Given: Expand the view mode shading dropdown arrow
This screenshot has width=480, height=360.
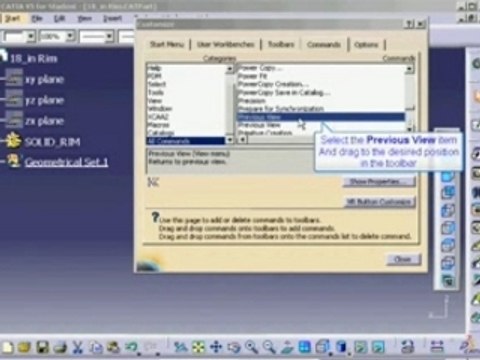Looking at the screenshot, I should pyautogui.click(x=348, y=355).
